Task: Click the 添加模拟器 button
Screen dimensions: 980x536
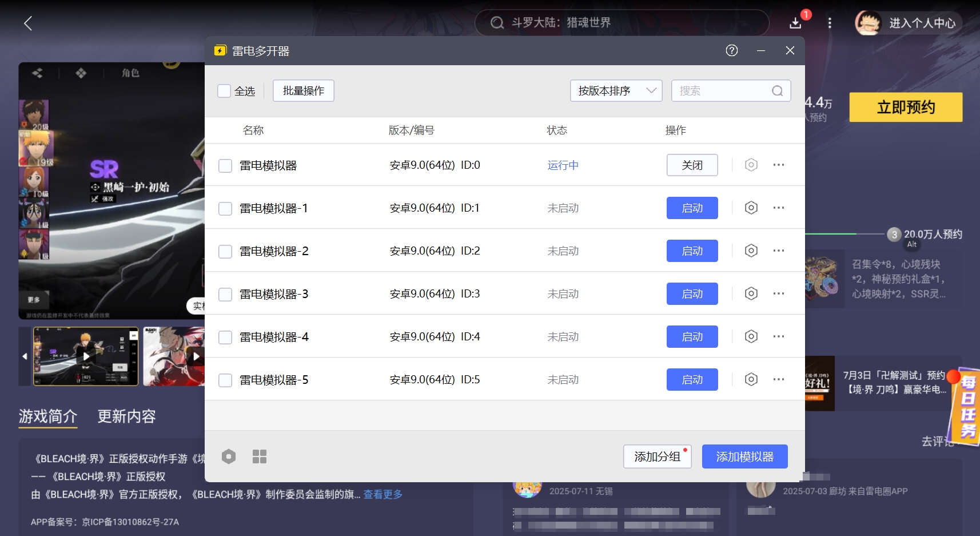Action: pyautogui.click(x=744, y=456)
